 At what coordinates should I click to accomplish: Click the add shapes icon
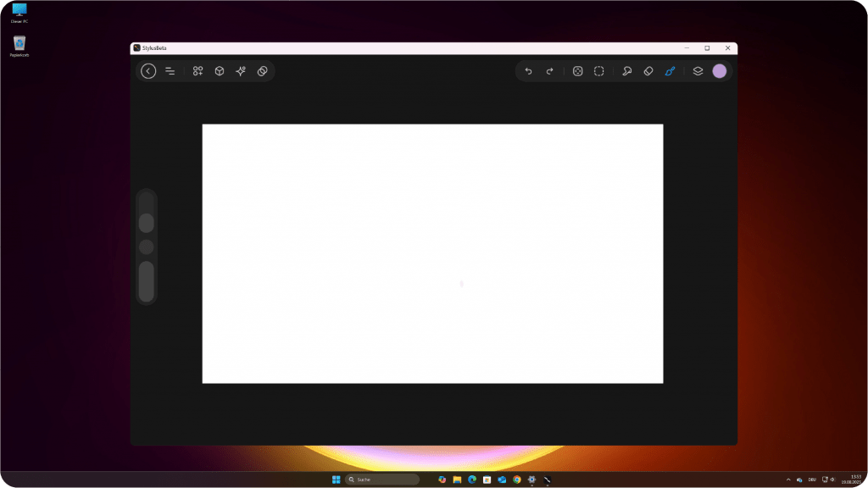pyautogui.click(x=198, y=71)
